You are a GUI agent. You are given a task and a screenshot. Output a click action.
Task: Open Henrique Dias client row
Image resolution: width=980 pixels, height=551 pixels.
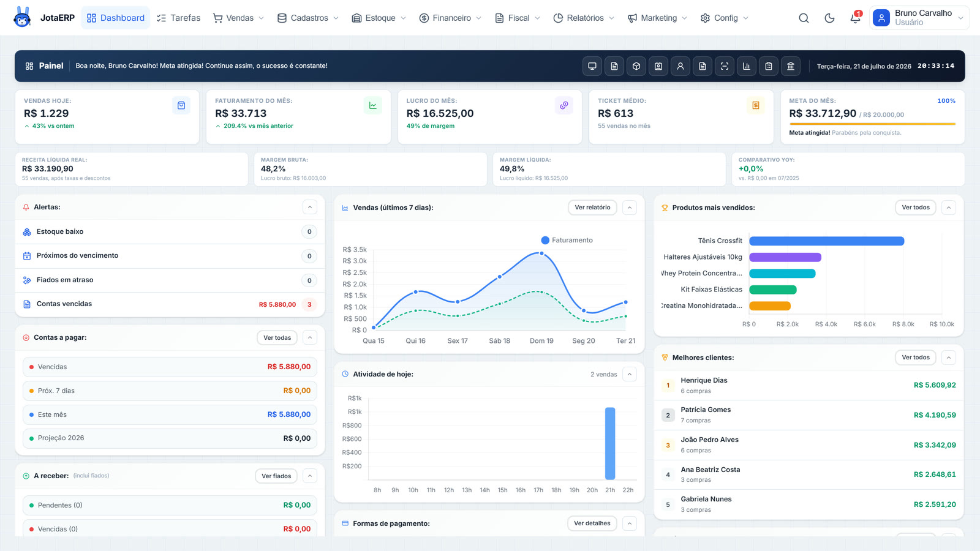pyautogui.click(x=809, y=386)
